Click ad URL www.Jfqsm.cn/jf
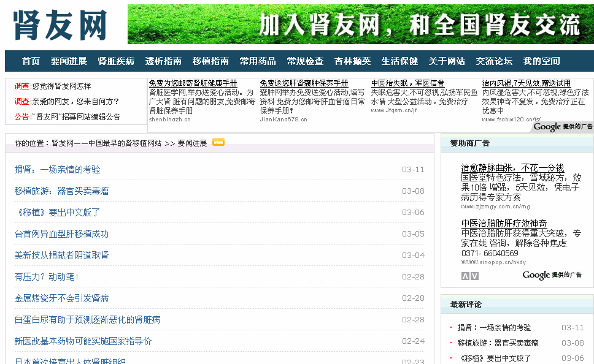594x364 pixels. [x=394, y=110]
